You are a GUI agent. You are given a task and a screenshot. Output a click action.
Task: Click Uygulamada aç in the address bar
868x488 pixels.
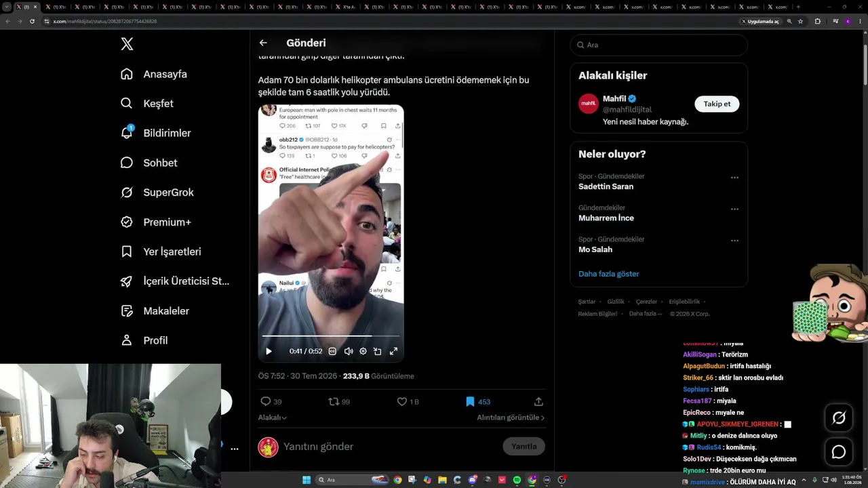(x=760, y=21)
